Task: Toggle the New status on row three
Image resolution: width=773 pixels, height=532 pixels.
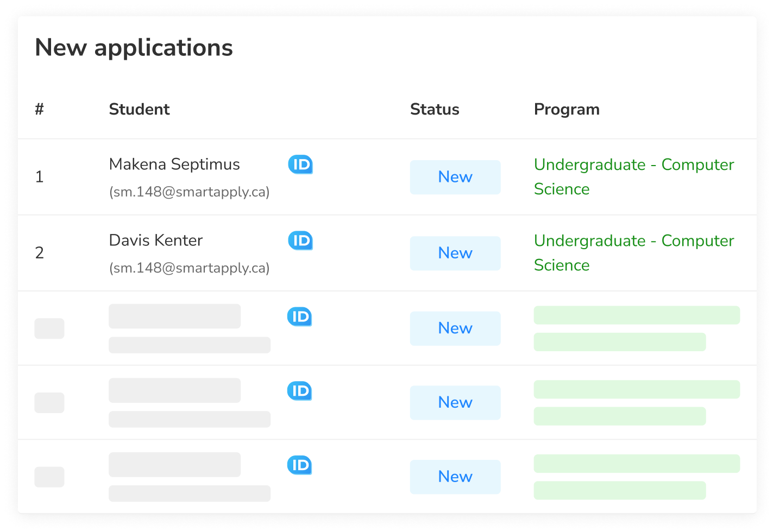Action: (455, 328)
